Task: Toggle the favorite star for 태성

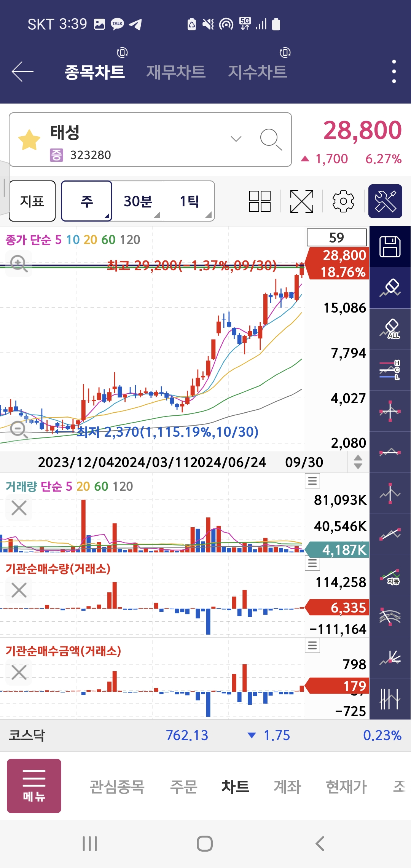Action: [29, 140]
